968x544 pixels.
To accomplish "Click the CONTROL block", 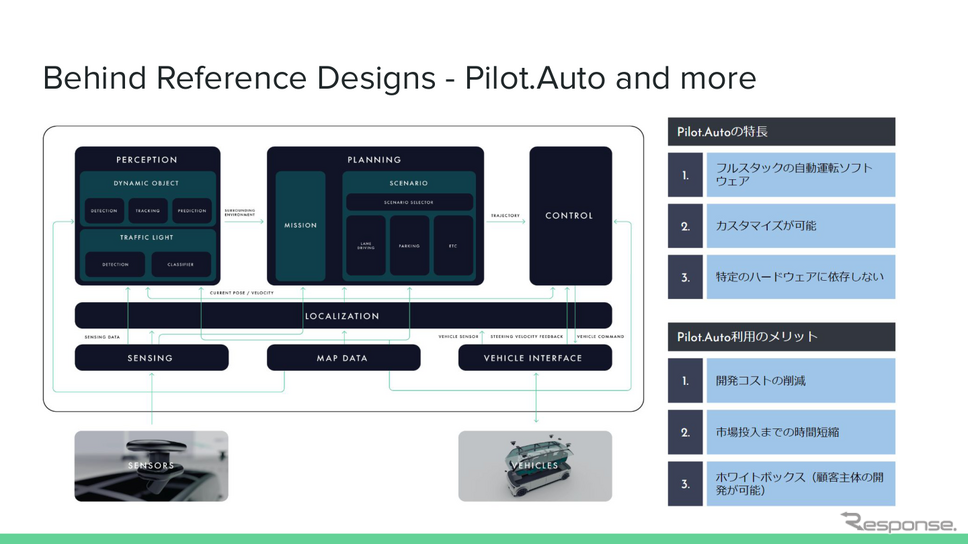I will 570,216.
